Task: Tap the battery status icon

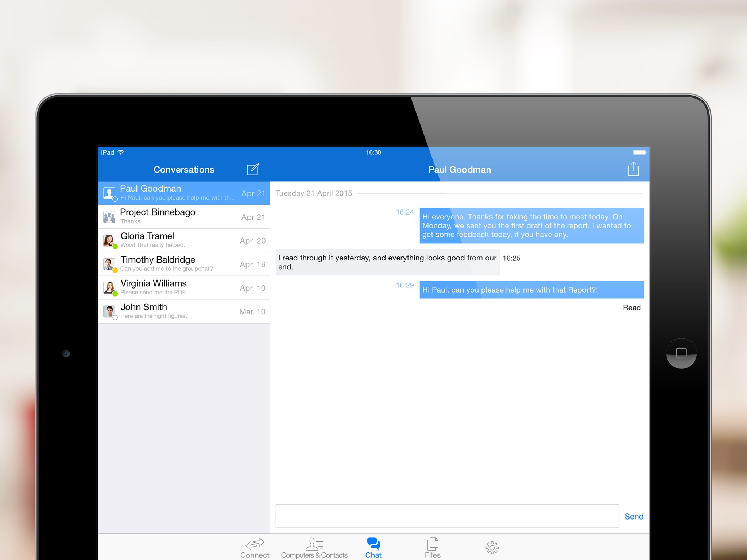Action: [639, 152]
